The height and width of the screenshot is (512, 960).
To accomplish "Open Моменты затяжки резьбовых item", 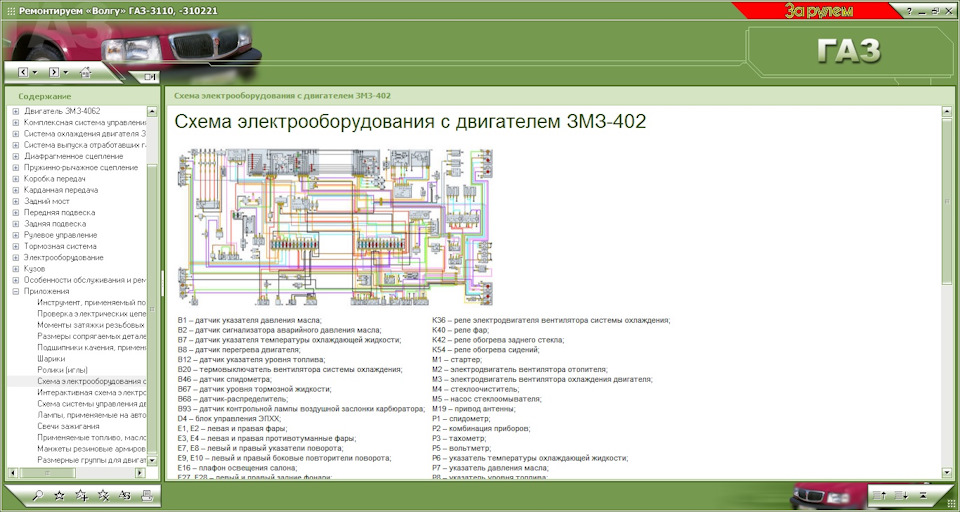I will 92,325.
